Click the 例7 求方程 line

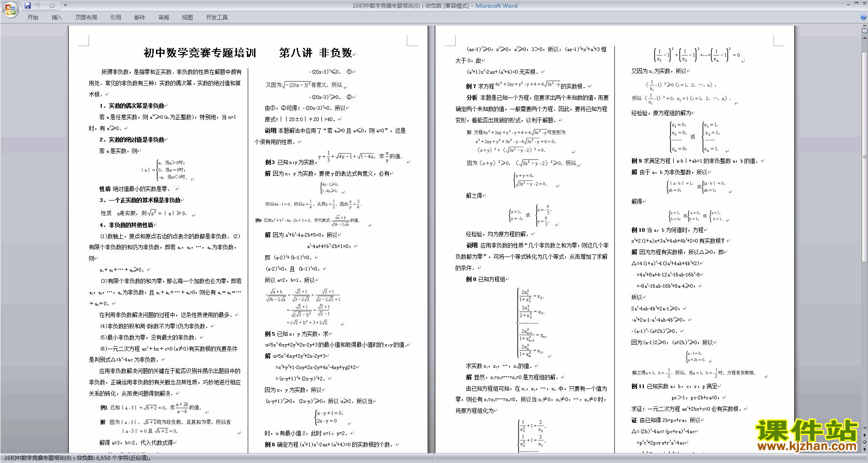526,85
